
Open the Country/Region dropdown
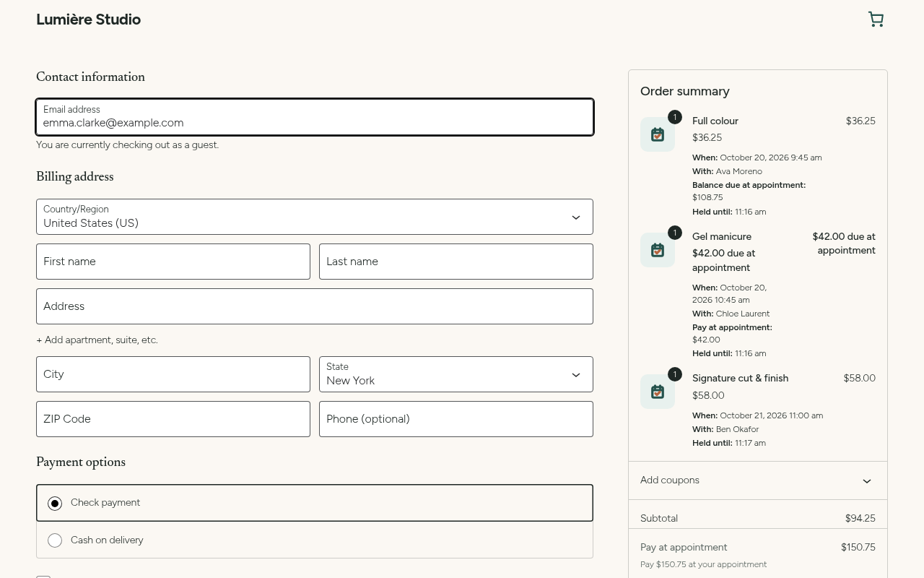pos(315,217)
